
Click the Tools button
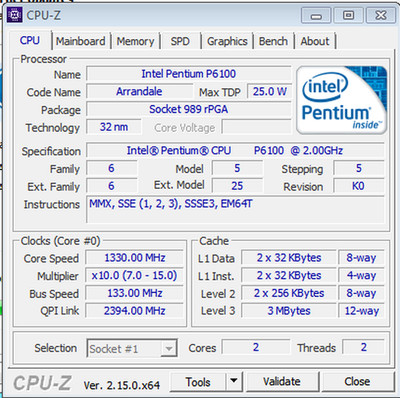click(x=198, y=382)
